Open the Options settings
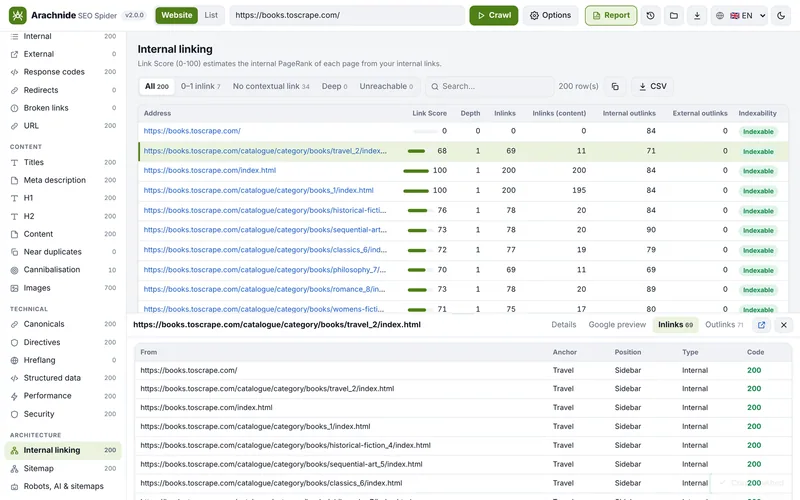 (551, 15)
